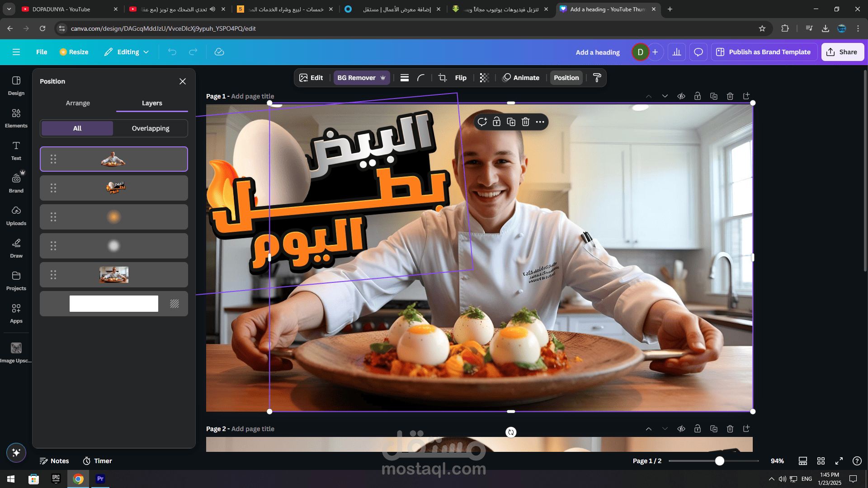Open the floating toolbar more options

pos(540,122)
